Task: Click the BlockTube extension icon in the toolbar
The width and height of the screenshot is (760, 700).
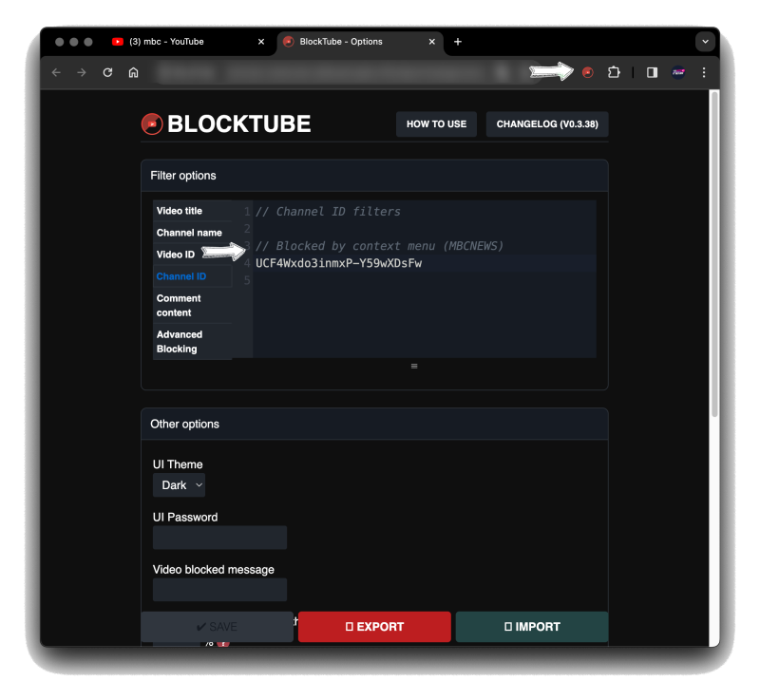Action: [x=588, y=72]
